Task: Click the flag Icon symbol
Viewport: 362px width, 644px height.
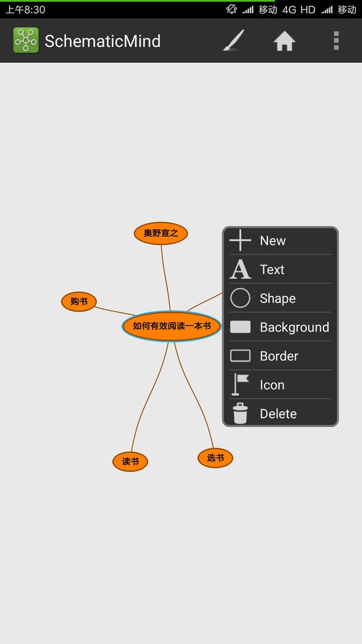Action: tap(240, 384)
